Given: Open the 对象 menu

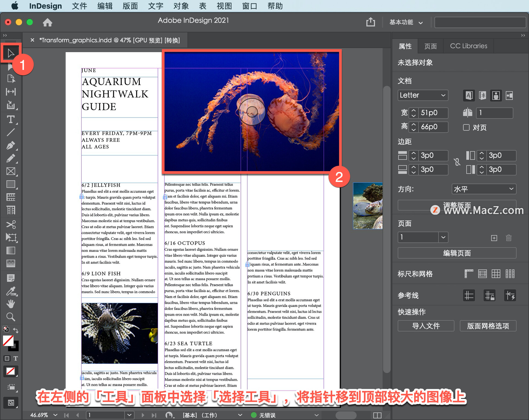Looking at the screenshot, I should click(x=181, y=6).
